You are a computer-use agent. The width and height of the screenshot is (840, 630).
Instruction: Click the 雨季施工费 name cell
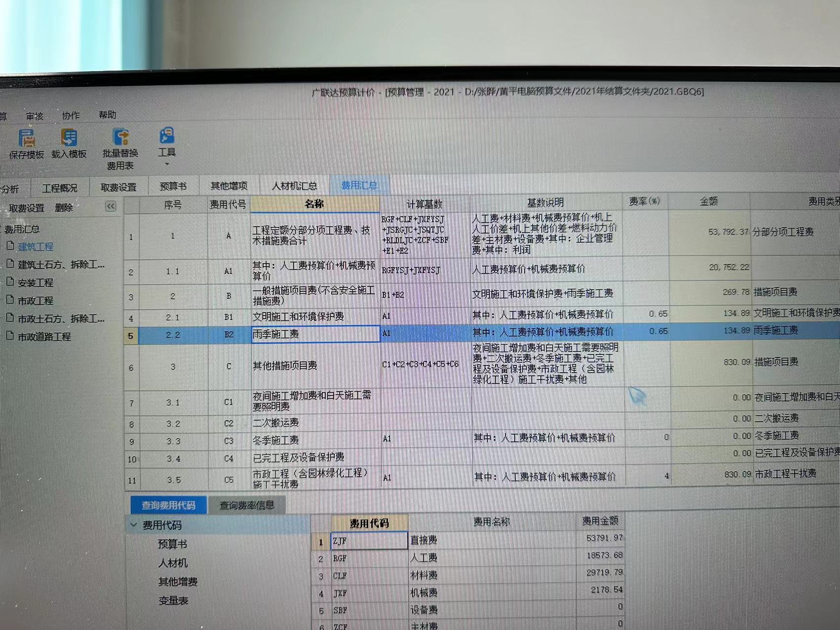click(x=315, y=334)
